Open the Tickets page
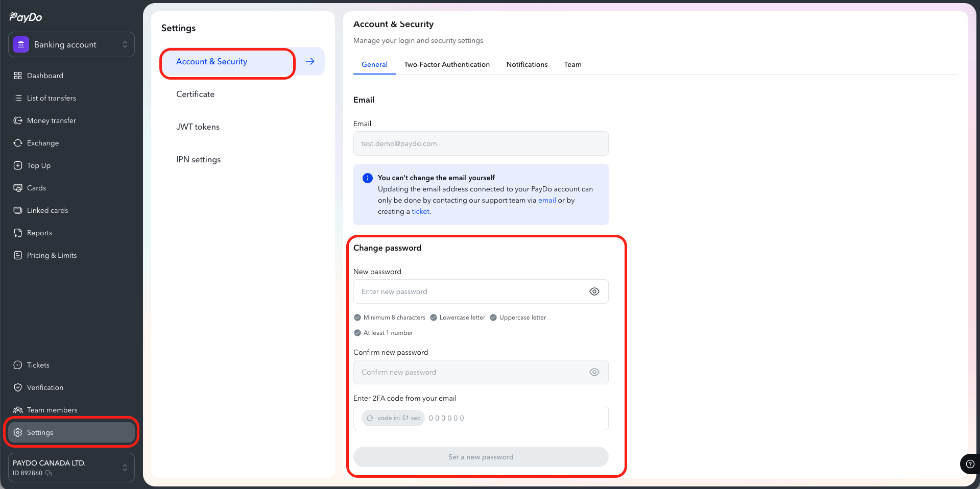Viewport: 980px width, 489px height. click(x=71, y=365)
